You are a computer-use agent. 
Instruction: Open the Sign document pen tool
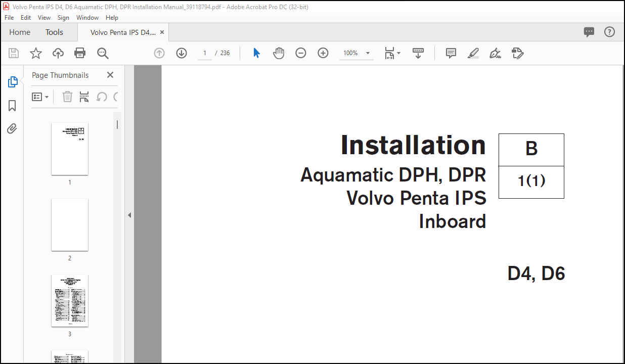click(496, 53)
